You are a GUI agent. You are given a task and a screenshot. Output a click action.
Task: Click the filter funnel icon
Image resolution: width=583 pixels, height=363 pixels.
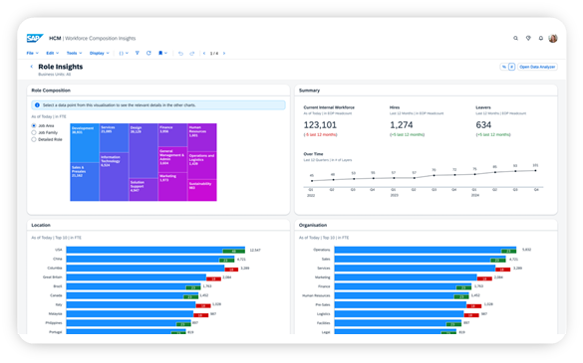137,53
